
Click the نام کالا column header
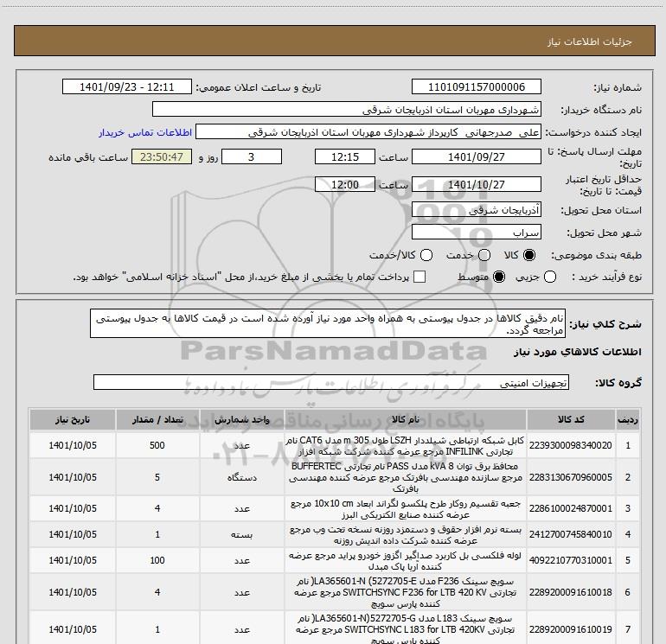[x=405, y=420]
